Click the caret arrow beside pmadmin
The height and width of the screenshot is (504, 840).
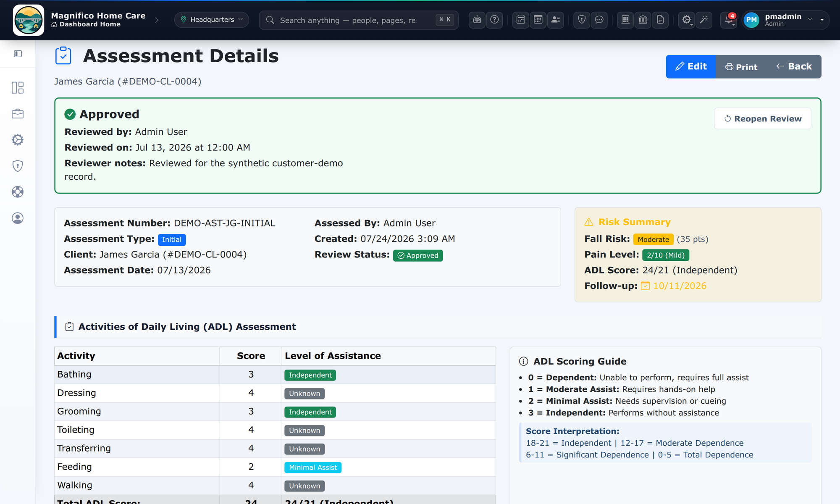coord(822,20)
